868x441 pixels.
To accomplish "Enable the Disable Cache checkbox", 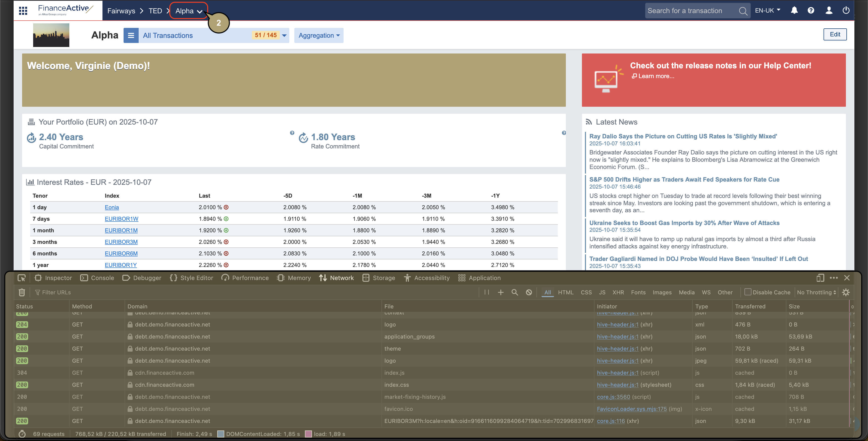I will tap(748, 292).
